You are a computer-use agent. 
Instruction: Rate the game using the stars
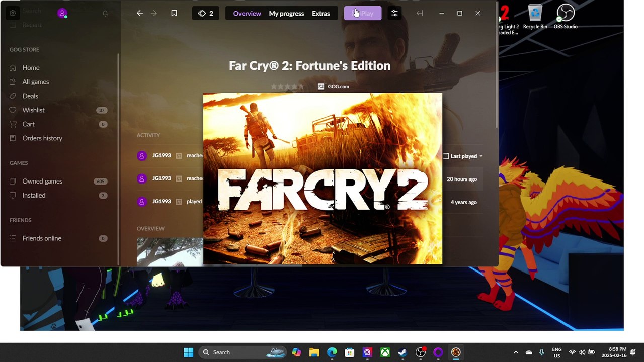pyautogui.click(x=287, y=86)
